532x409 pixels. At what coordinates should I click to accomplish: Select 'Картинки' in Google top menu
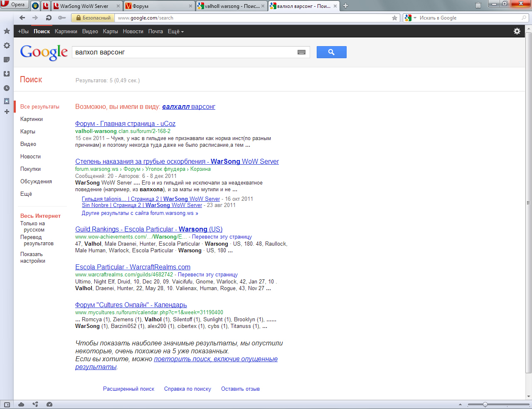point(66,32)
